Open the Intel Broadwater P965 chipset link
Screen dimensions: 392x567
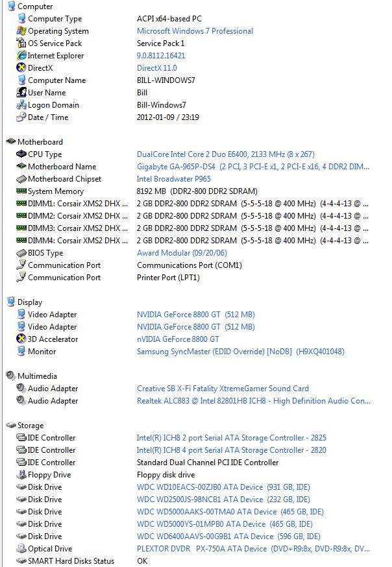[x=173, y=179]
